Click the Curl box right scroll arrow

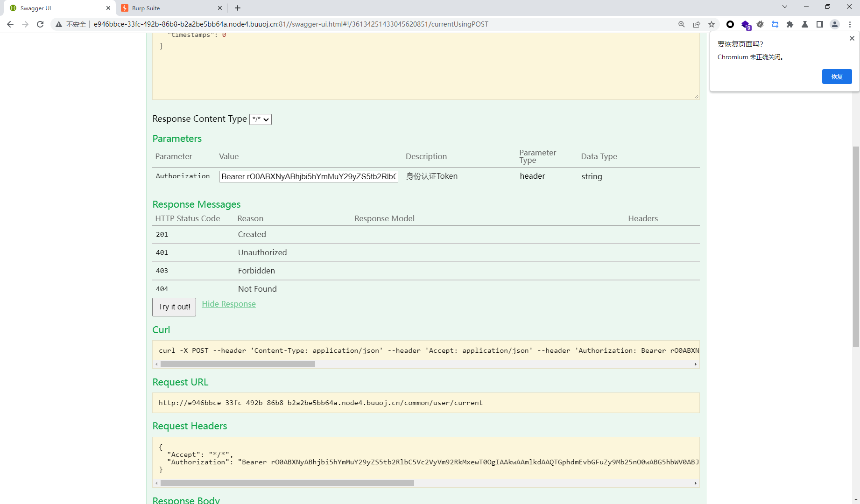[696, 364]
